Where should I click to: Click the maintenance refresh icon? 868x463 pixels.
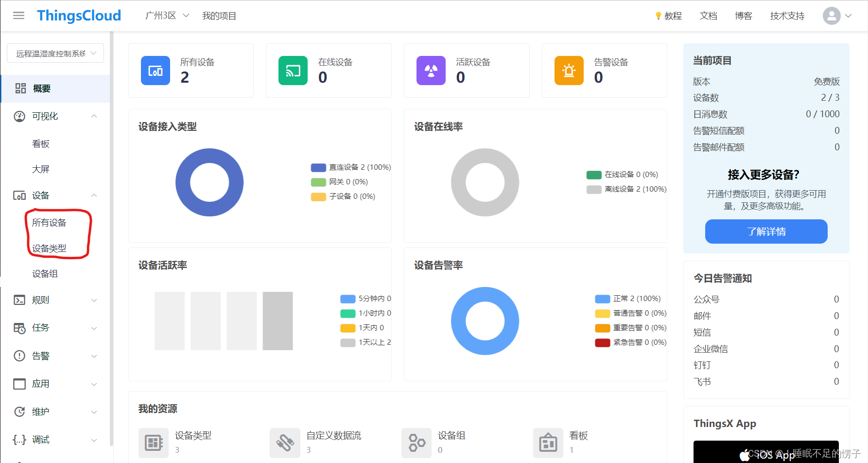pos(19,412)
